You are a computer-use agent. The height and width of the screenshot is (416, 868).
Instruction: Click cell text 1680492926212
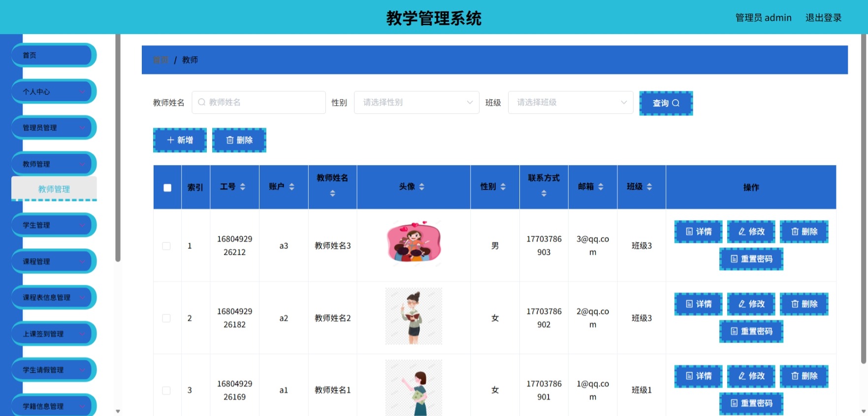[x=235, y=245]
